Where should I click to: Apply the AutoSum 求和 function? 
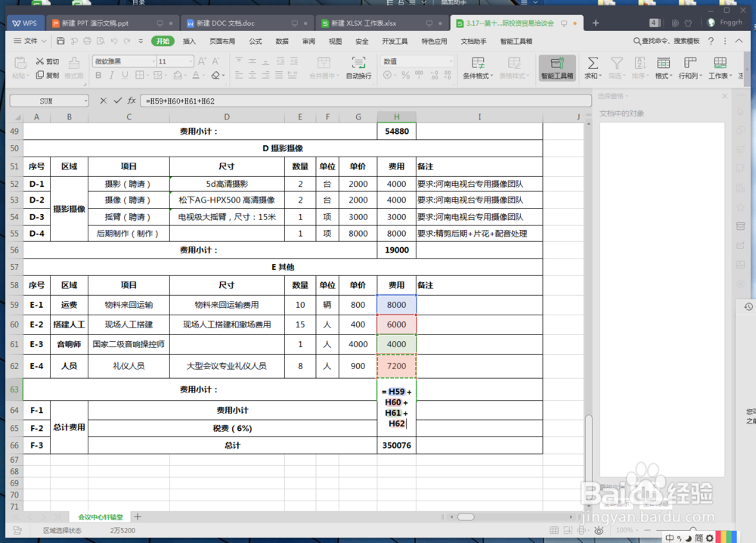pos(593,68)
